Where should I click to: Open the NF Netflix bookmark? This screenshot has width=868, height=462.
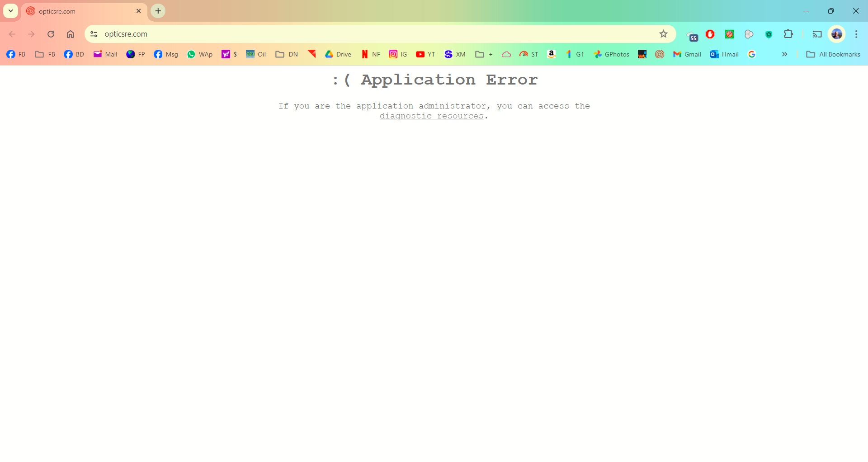coord(371,54)
